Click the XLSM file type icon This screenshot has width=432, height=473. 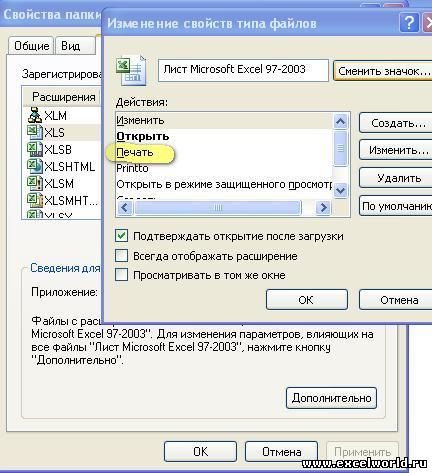coord(35,183)
